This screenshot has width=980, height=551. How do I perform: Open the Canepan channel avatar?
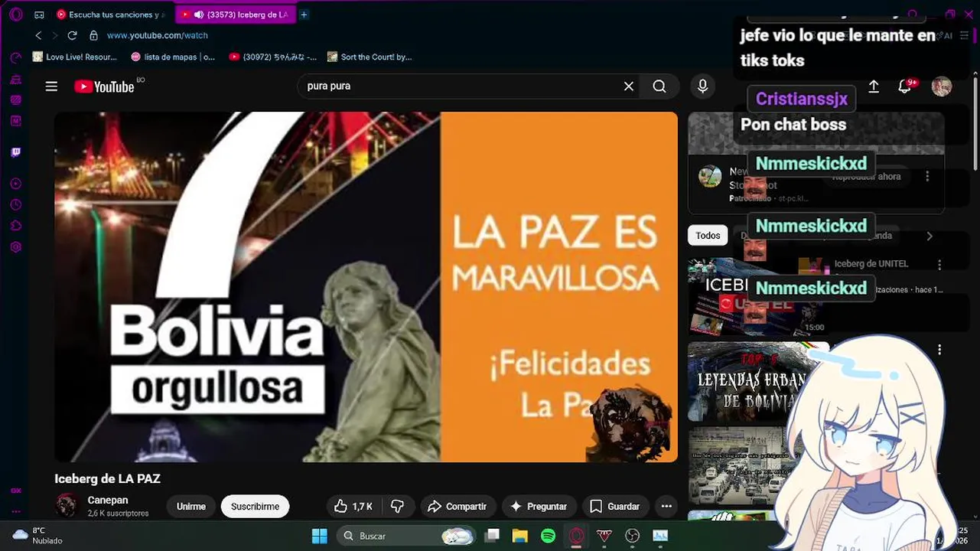pos(67,505)
